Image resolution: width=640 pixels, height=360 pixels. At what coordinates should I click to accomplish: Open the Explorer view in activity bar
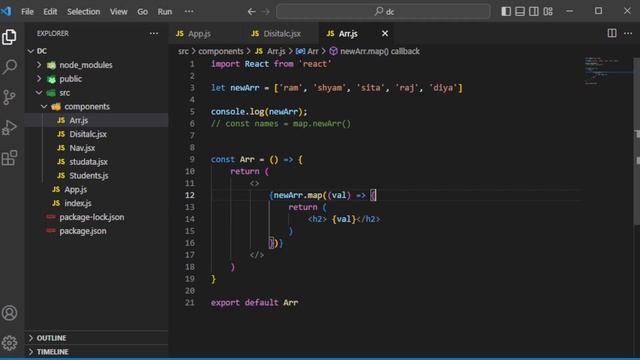pos(9,37)
